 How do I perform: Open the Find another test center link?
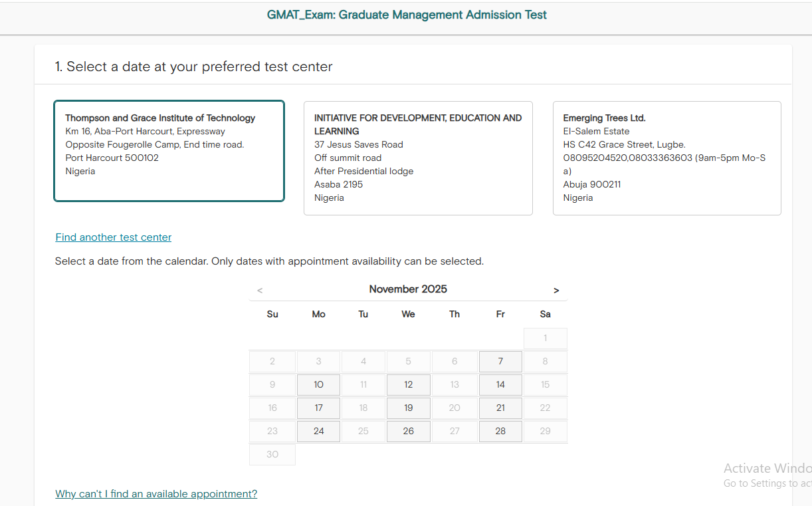113,237
